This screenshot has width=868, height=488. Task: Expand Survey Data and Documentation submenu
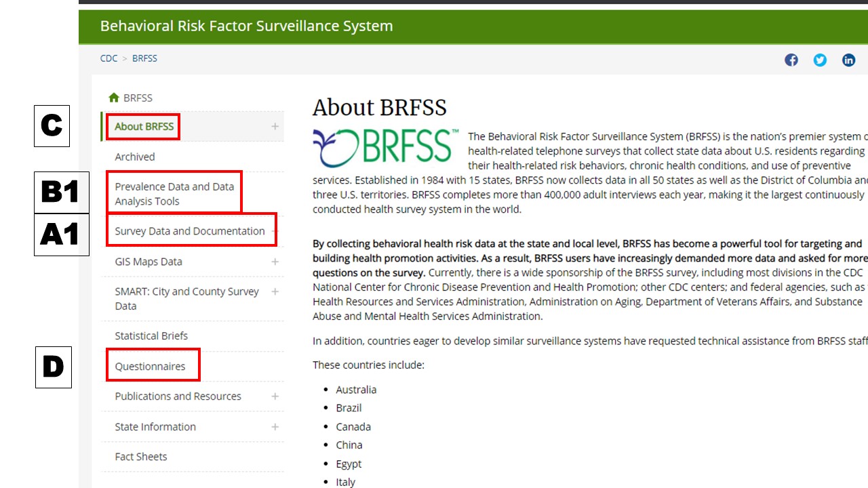pyautogui.click(x=275, y=230)
